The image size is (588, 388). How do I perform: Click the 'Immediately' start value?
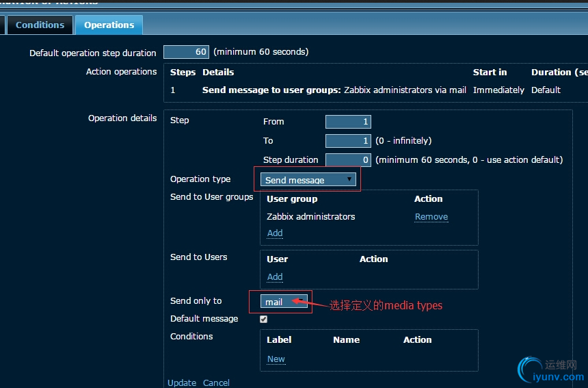pyautogui.click(x=498, y=90)
